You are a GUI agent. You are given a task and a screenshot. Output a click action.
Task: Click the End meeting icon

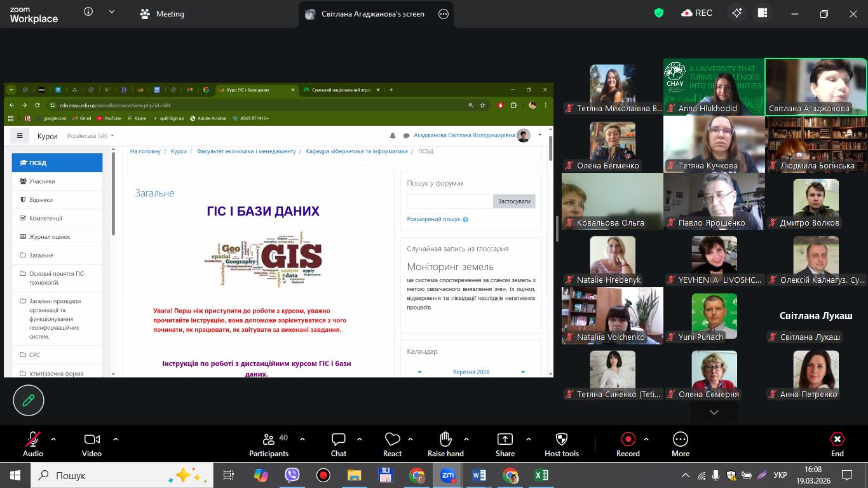point(837,440)
